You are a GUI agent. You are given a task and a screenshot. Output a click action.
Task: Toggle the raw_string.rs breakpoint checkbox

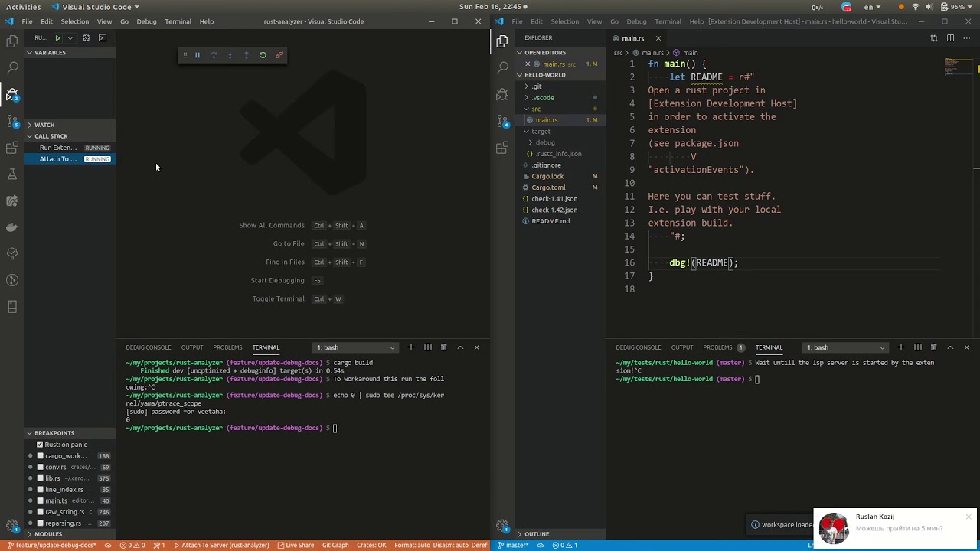[40, 512]
